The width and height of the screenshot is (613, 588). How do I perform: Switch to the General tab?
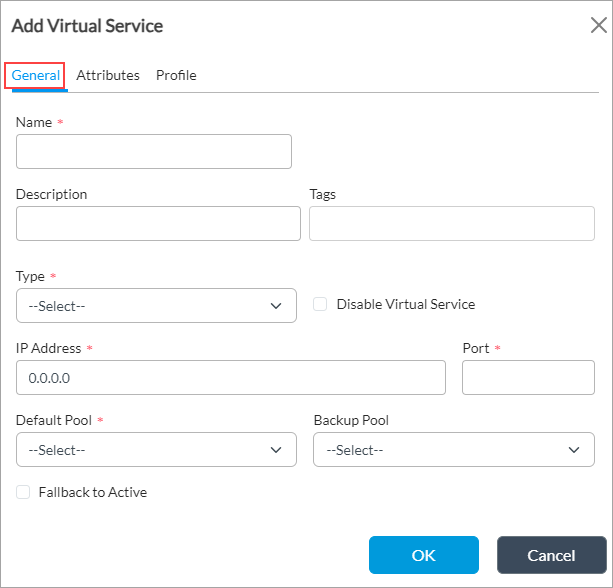36,75
